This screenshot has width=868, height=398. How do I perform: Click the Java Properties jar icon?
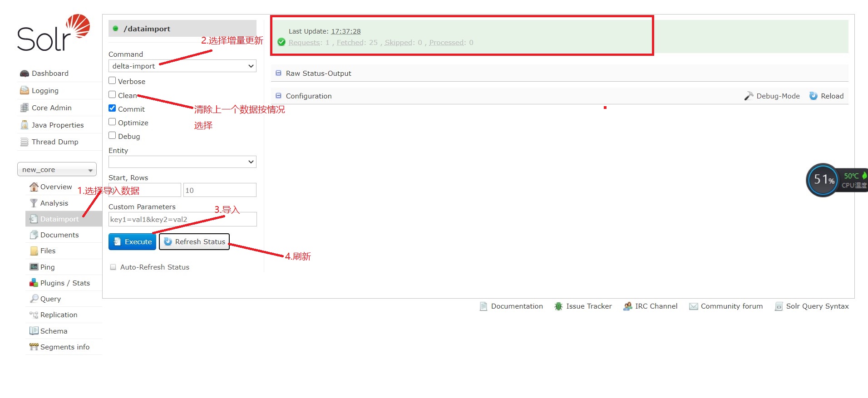point(25,125)
